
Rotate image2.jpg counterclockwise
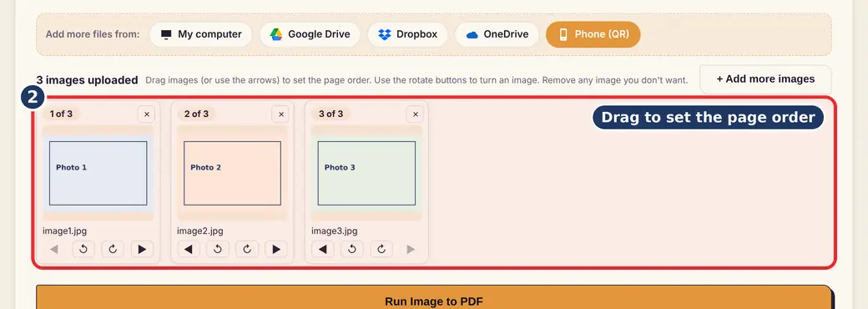click(x=218, y=249)
